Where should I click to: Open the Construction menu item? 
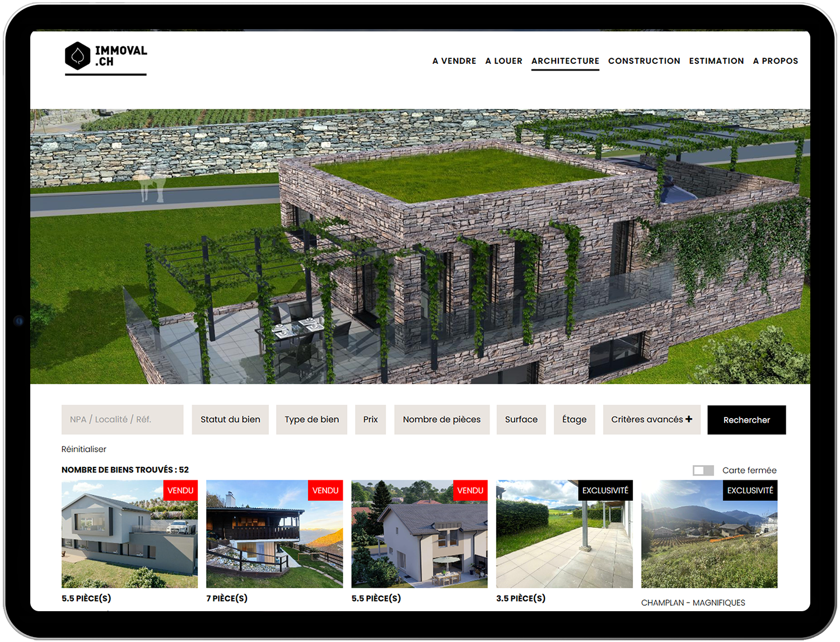click(x=644, y=61)
